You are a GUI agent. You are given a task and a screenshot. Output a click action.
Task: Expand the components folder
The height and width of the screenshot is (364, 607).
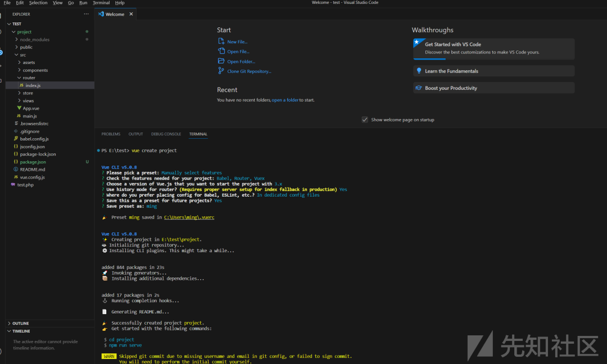tap(19, 70)
